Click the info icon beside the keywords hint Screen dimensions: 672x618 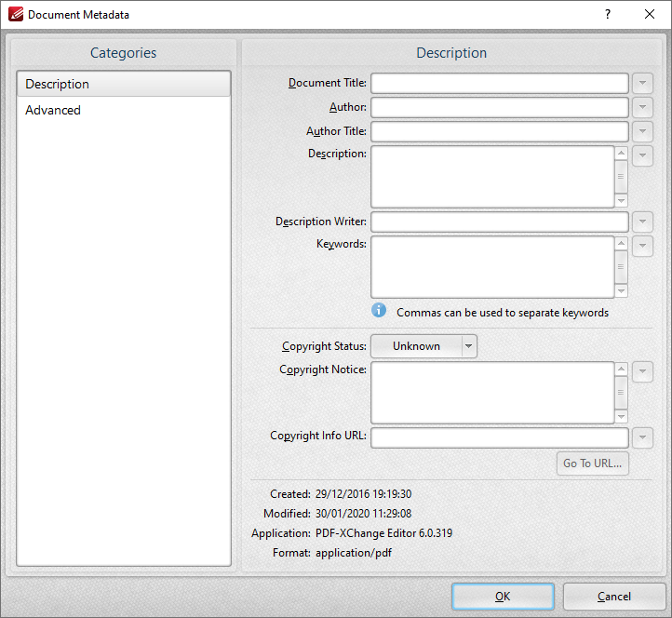[379, 310]
